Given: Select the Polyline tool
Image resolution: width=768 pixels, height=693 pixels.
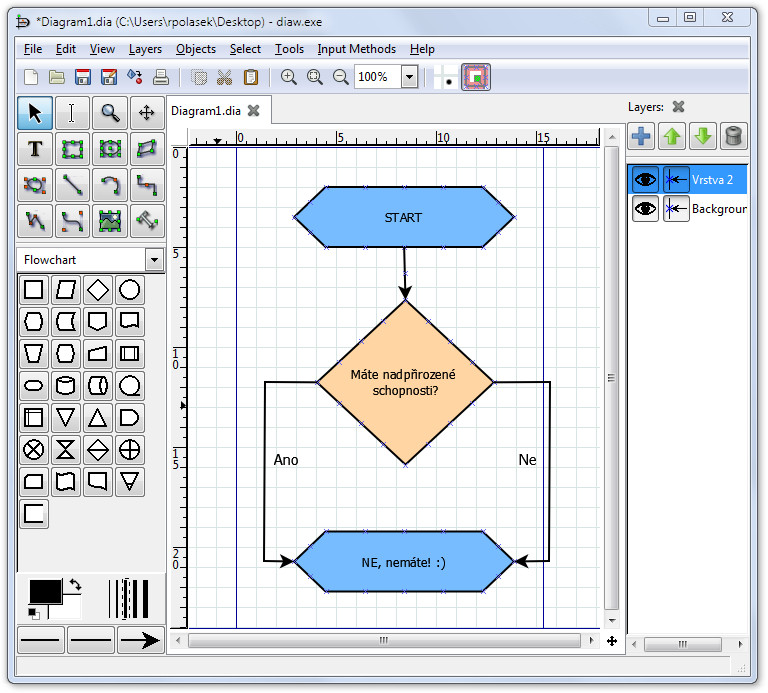Looking at the screenshot, I should pos(35,221).
